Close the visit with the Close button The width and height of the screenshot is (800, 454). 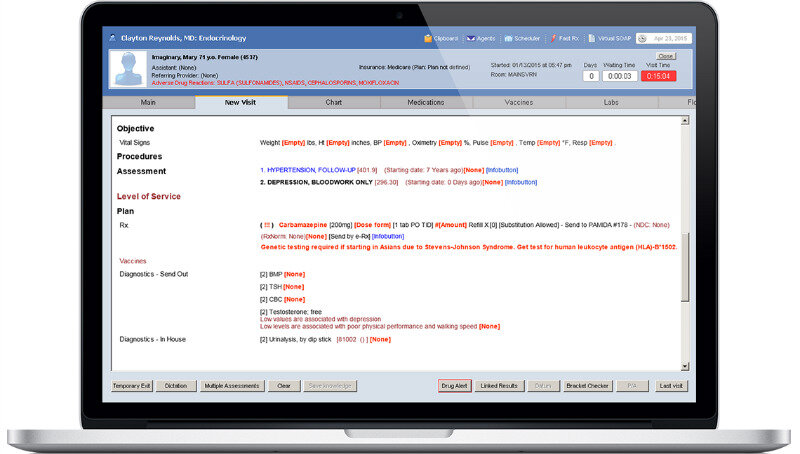pyautogui.click(x=666, y=56)
